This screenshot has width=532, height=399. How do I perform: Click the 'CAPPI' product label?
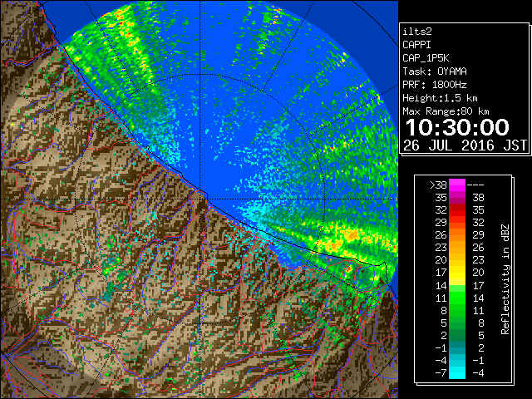(416, 45)
